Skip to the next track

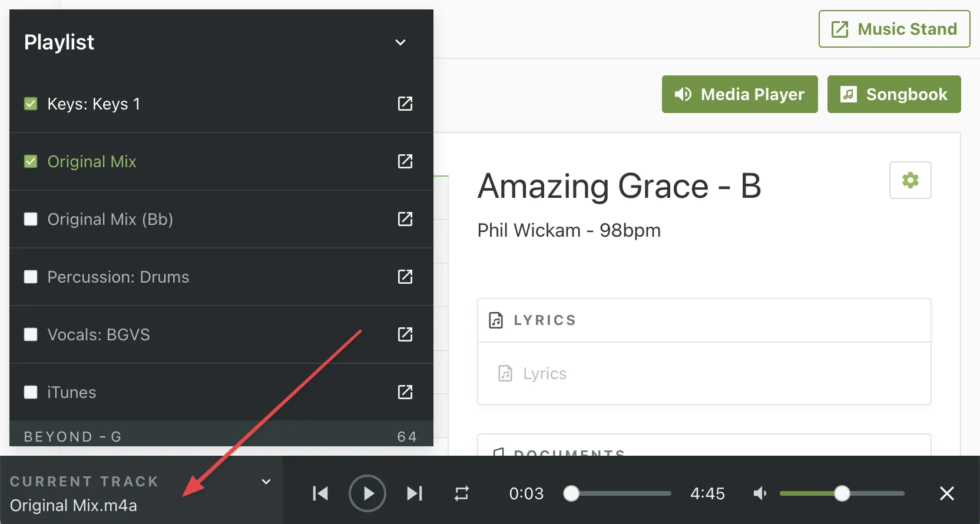click(x=415, y=493)
